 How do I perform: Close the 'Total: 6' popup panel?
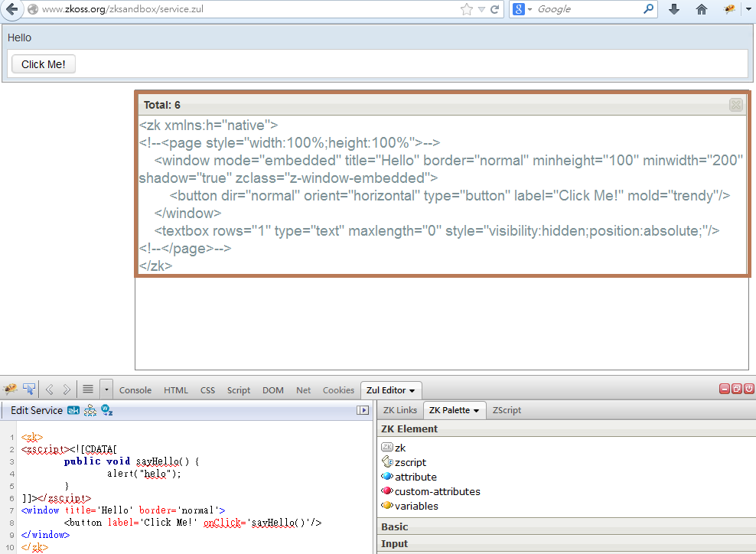736,105
